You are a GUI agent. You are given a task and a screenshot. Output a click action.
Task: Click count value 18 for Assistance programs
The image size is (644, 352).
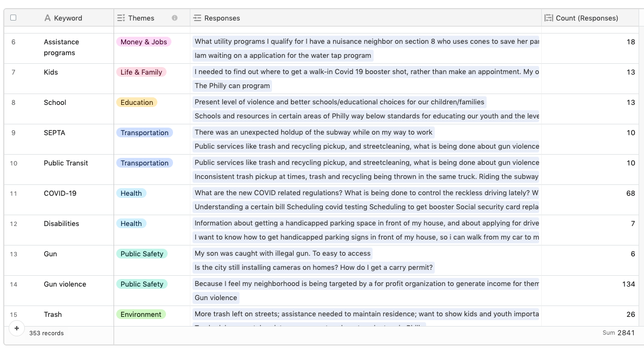tap(630, 42)
